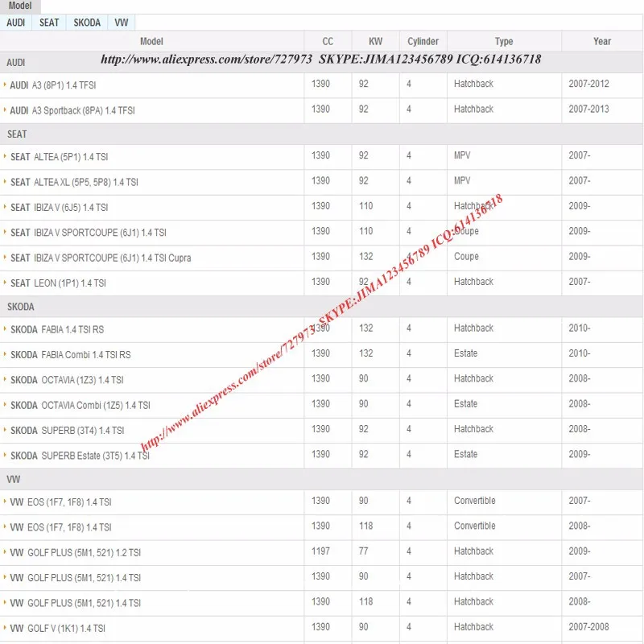Click Hatchback type in GOLF V row

click(473, 627)
